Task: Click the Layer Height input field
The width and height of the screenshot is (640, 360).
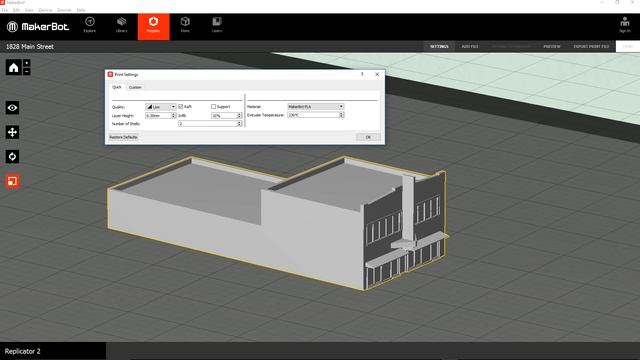Action: pyautogui.click(x=158, y=116)
